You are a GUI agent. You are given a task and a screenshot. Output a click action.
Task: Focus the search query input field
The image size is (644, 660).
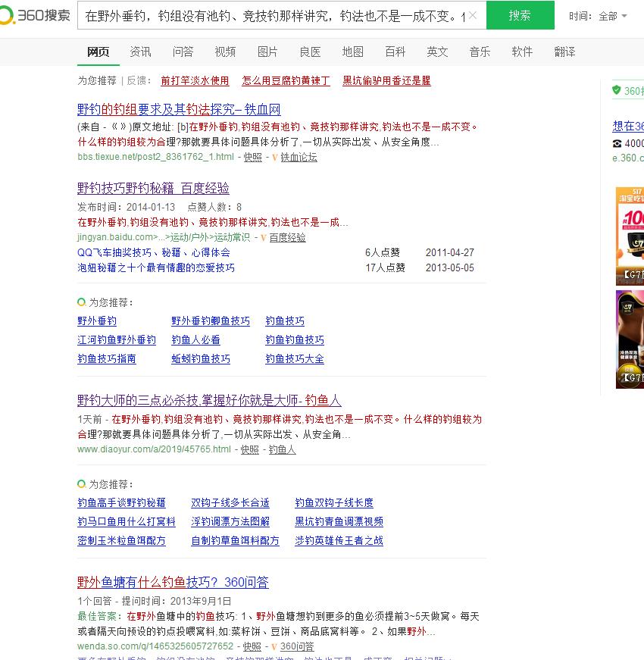point(276,16)
